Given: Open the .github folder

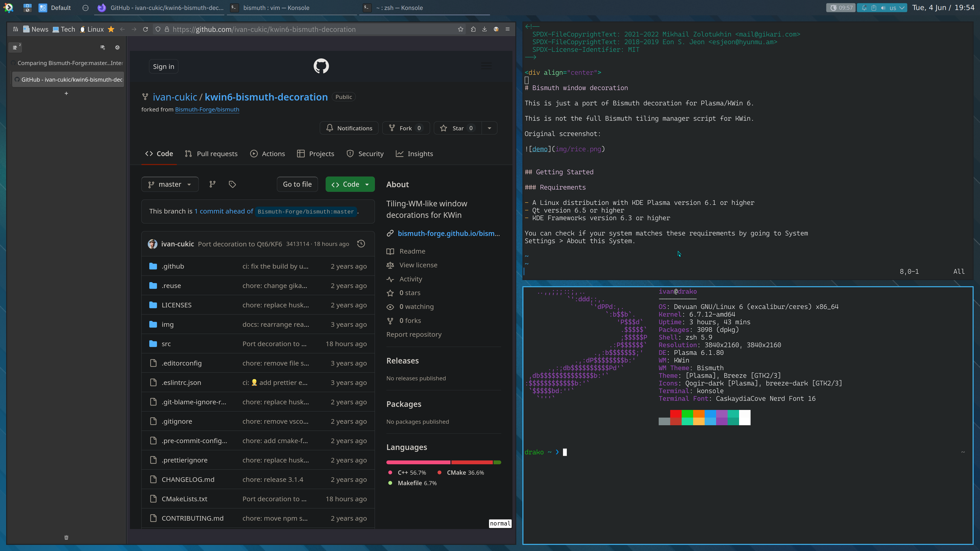Looking at the screenshot, I should pyautogui.click(x=173, y=266).
